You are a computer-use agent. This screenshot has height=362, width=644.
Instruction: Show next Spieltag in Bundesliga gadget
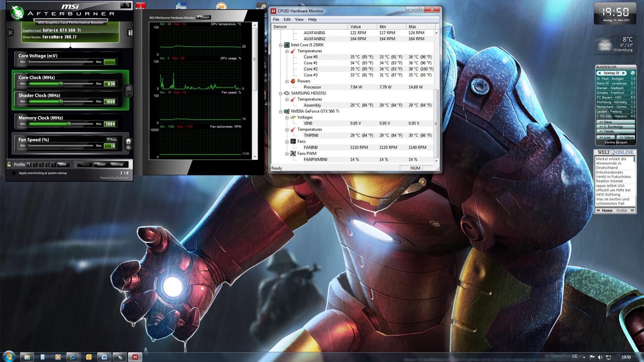pyautogui.click(x=624, y=73)
